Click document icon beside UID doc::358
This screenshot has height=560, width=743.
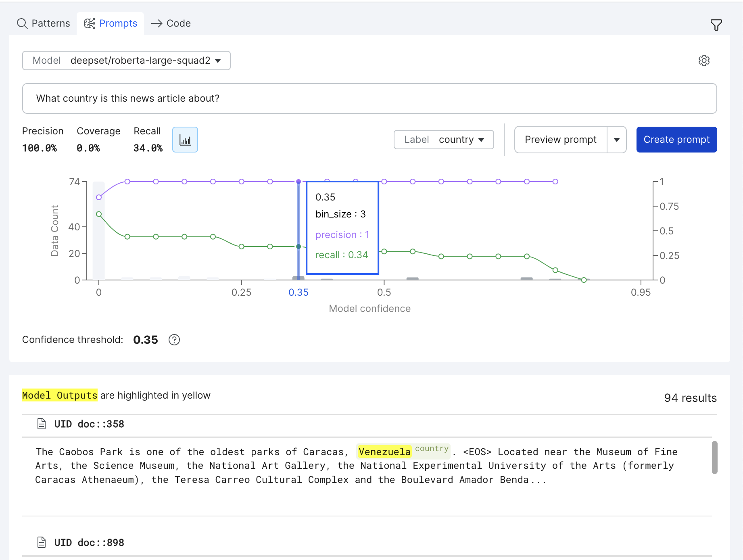[42, 424]
